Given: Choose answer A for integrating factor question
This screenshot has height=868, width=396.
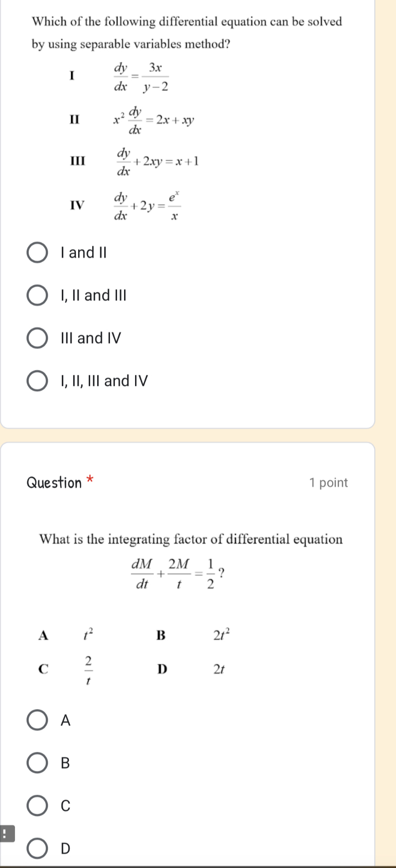Looking at the screenshot, I should 38,721.
